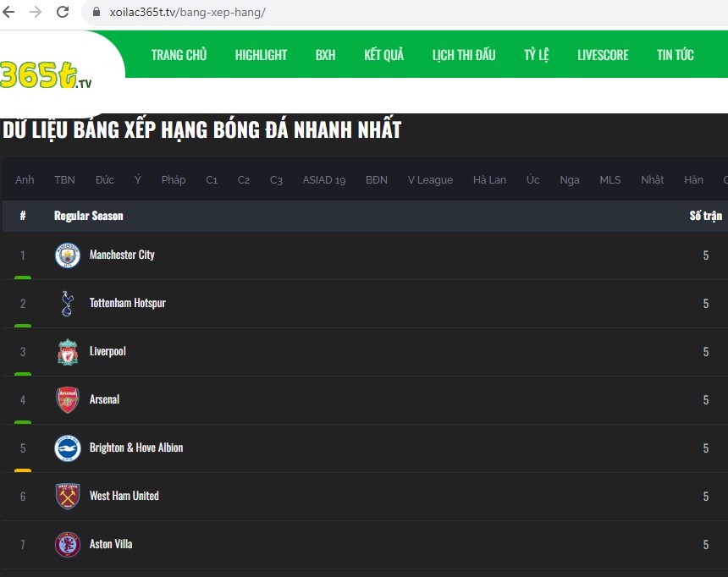The width and height of the screenshot is (728, 577).
Task: Select the MLS league tab
Action: click(610, 179)
